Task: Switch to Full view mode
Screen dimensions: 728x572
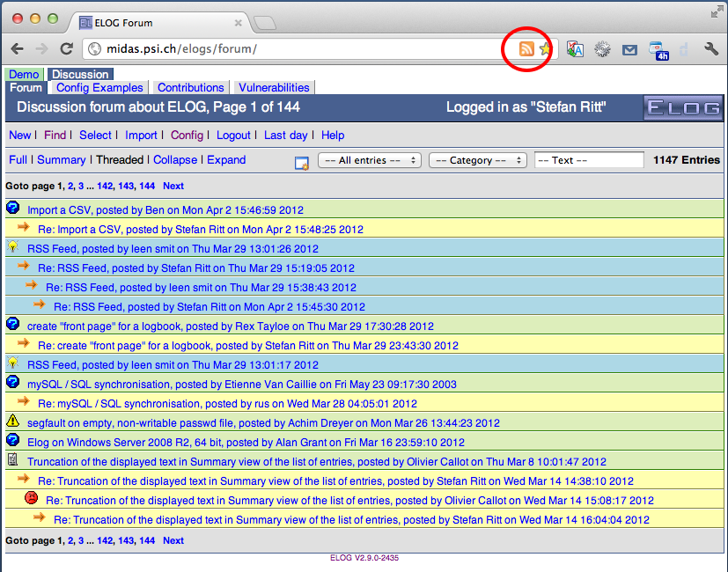Action: [x=18, y=159]
